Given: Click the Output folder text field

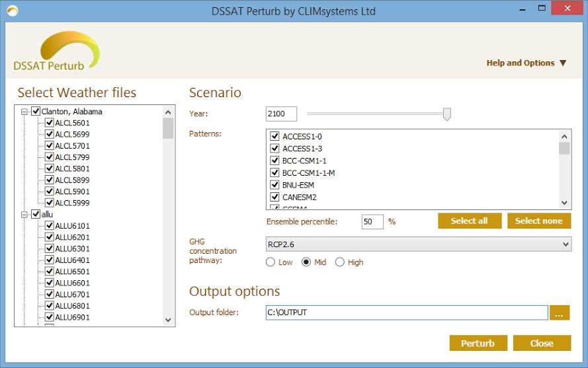Looking at the screenshot, I should pyautogui.click(x=407, y=313).
